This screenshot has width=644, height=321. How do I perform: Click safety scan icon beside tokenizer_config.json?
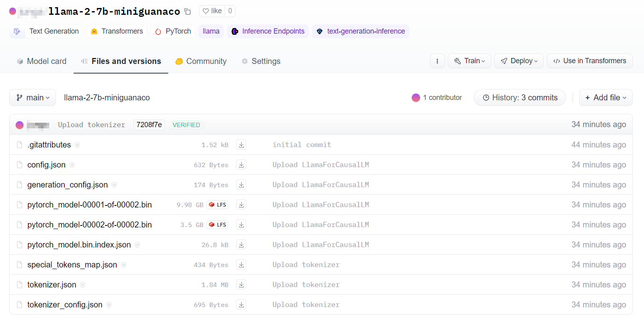pyautogui.click(x=109, y=305)
